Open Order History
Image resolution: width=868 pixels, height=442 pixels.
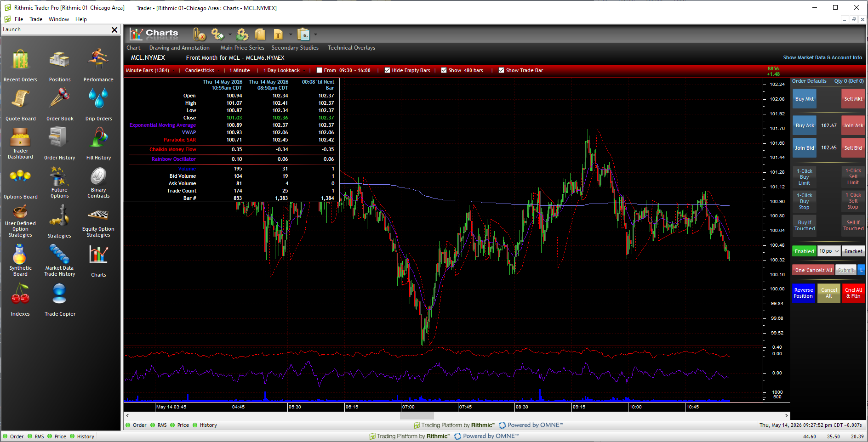[60, 143]
